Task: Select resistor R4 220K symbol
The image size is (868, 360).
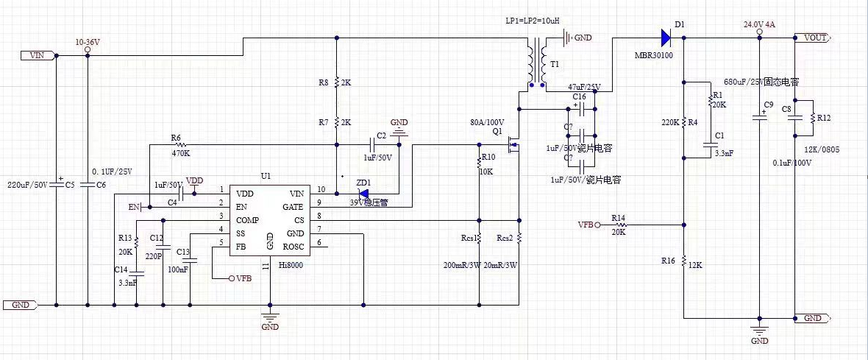Action: (x=684, y=122)
